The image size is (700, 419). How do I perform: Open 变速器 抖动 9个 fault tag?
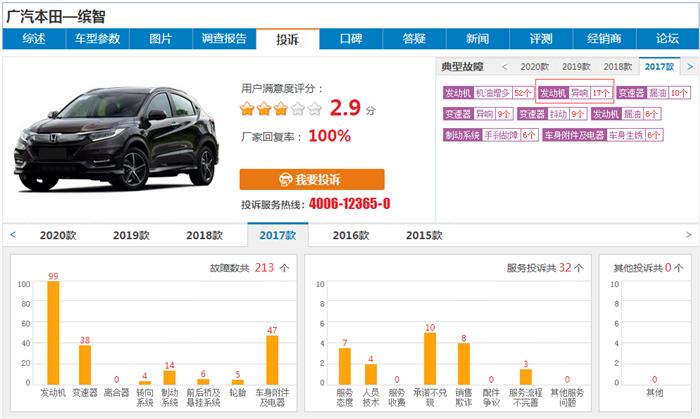pos(552,114)
